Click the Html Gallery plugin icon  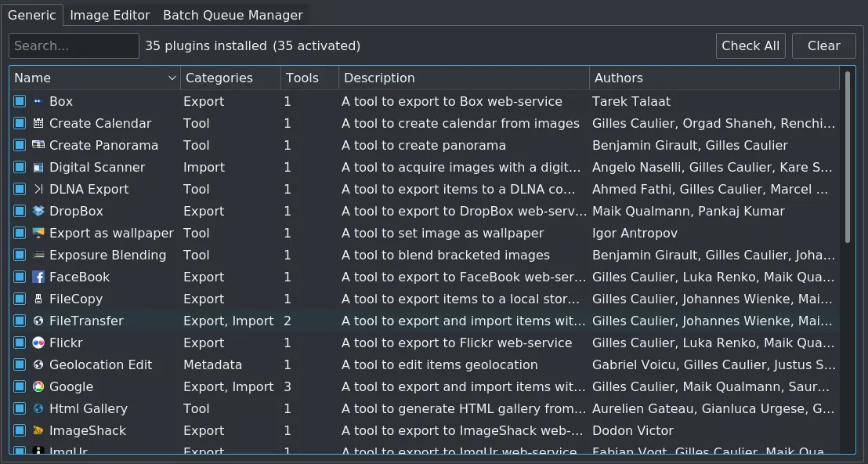[x=39, y=408]
